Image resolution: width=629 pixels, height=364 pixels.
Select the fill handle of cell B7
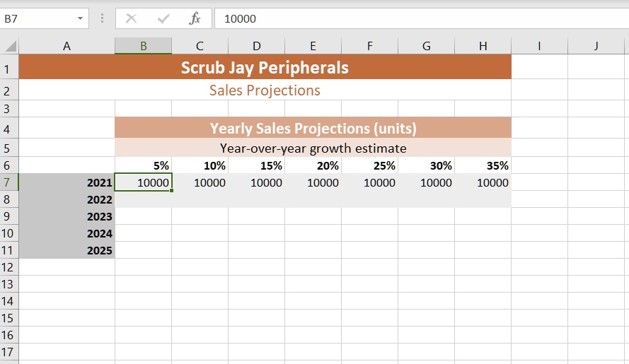tap(172, 190)
